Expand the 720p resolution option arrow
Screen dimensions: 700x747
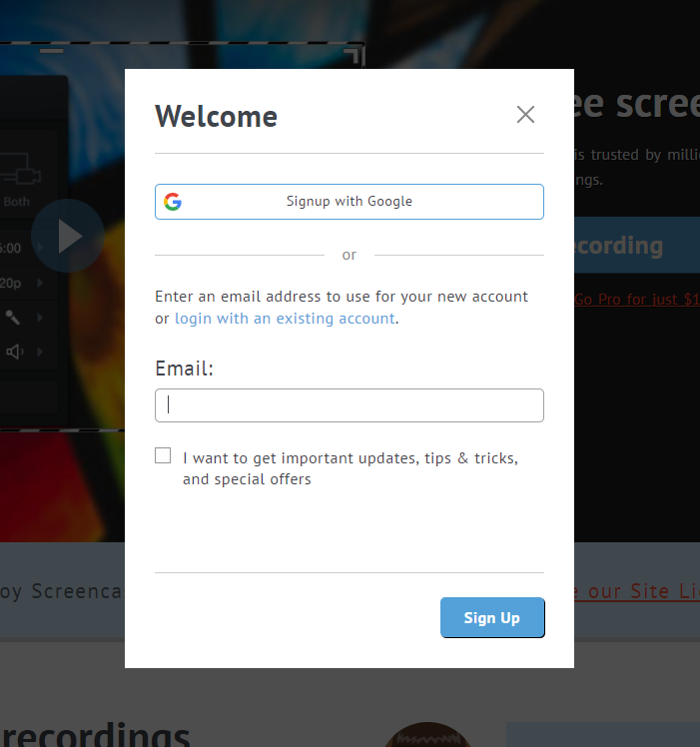pos(40,284)
